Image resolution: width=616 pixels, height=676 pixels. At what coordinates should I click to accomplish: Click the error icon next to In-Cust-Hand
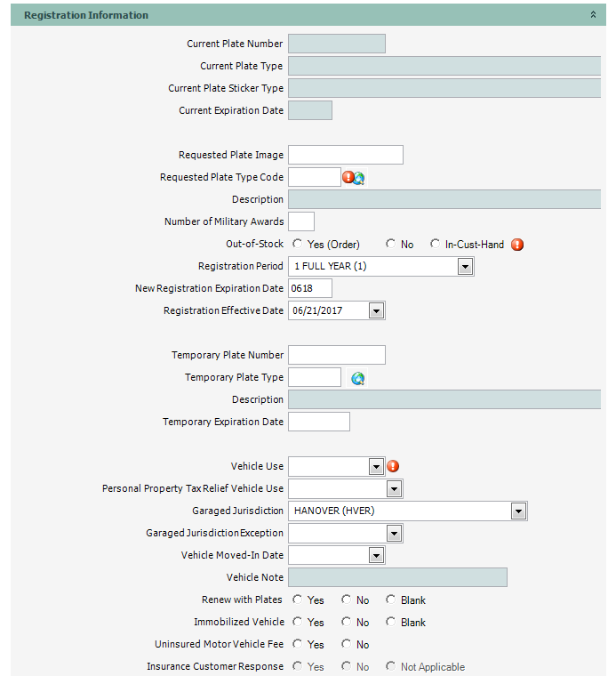pyautogui.click(x=517, y=245)
